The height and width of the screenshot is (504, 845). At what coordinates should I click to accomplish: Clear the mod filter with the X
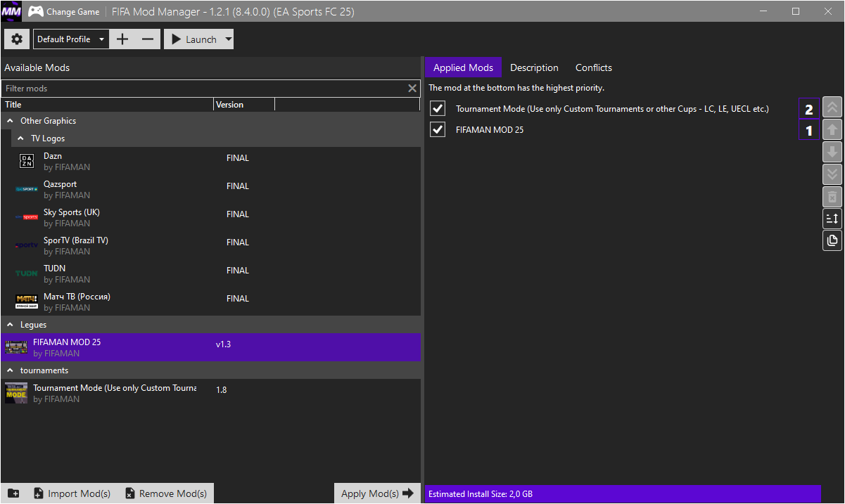[412, 89]
